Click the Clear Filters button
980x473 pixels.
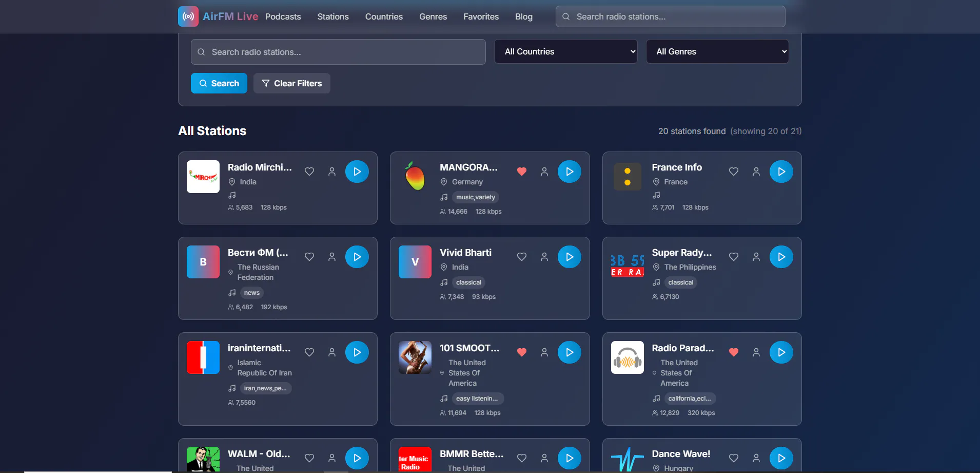pyautogui.click(x=292, y=83)
